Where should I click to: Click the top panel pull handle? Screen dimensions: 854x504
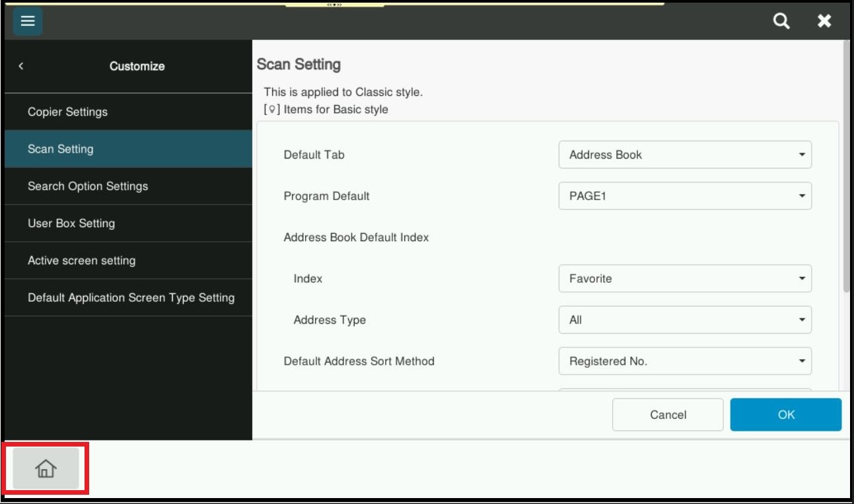(x=334, y=4)
